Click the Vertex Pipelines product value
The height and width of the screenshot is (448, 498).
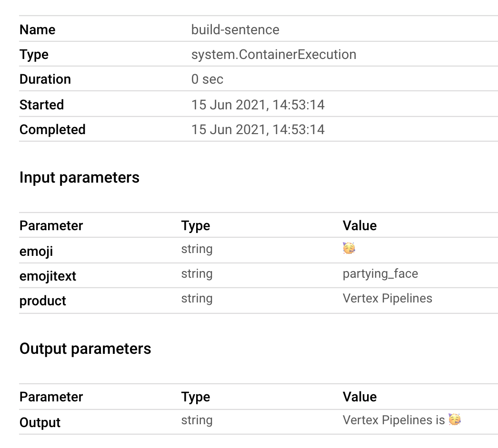[x=387, y=299]
